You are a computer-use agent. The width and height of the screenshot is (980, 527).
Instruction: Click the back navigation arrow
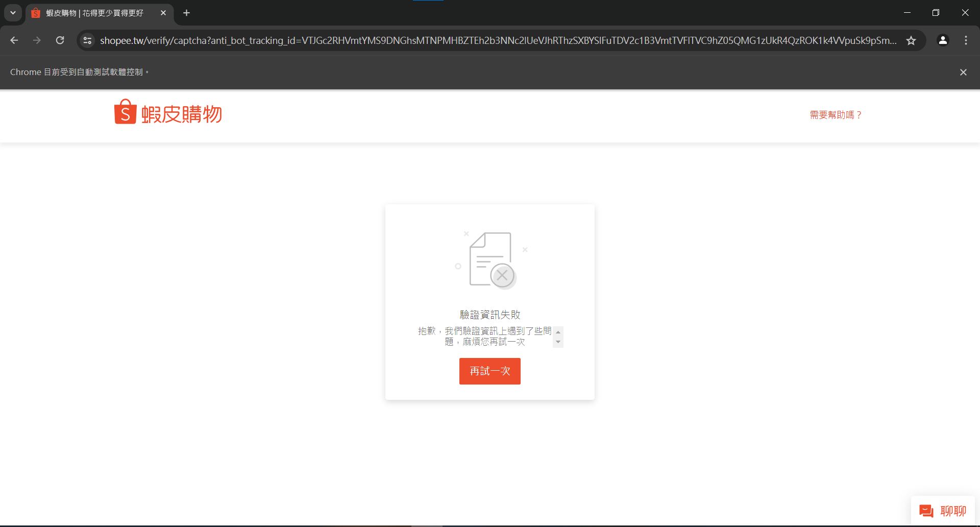(14, 40)
